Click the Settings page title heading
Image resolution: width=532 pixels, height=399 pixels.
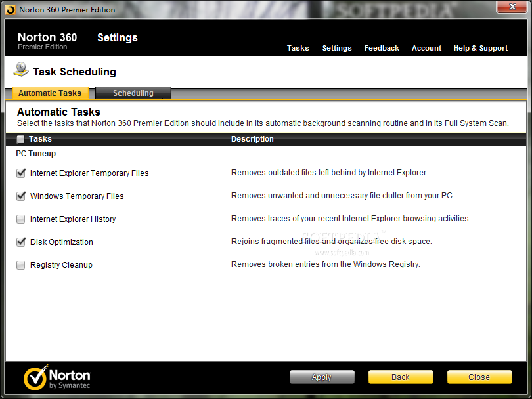[118, 37]
